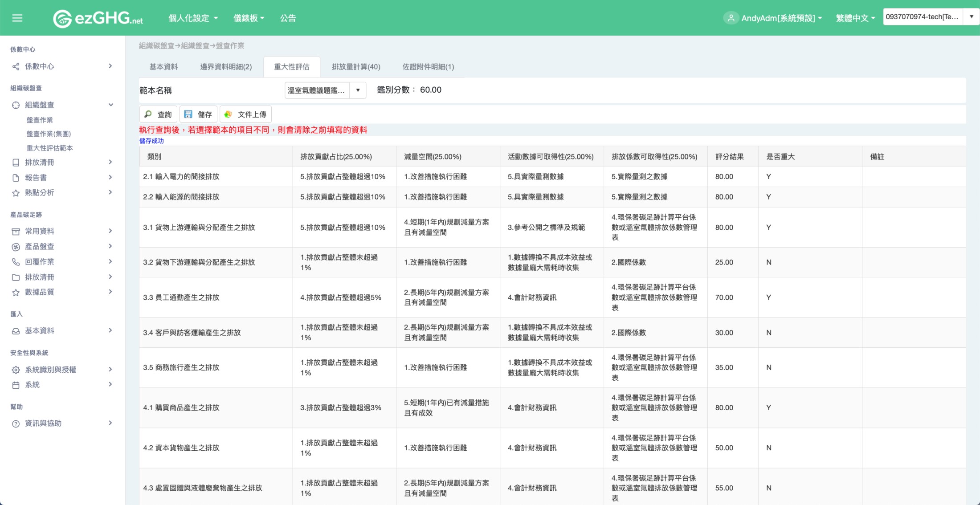Expand the 資訊與協助 chevron

click(x=110, y=423)
